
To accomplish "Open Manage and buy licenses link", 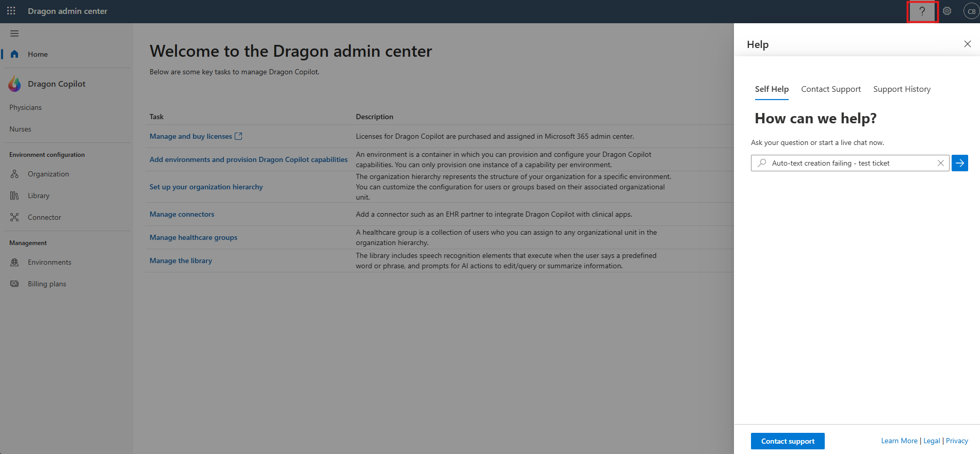I will click(191, 136).
